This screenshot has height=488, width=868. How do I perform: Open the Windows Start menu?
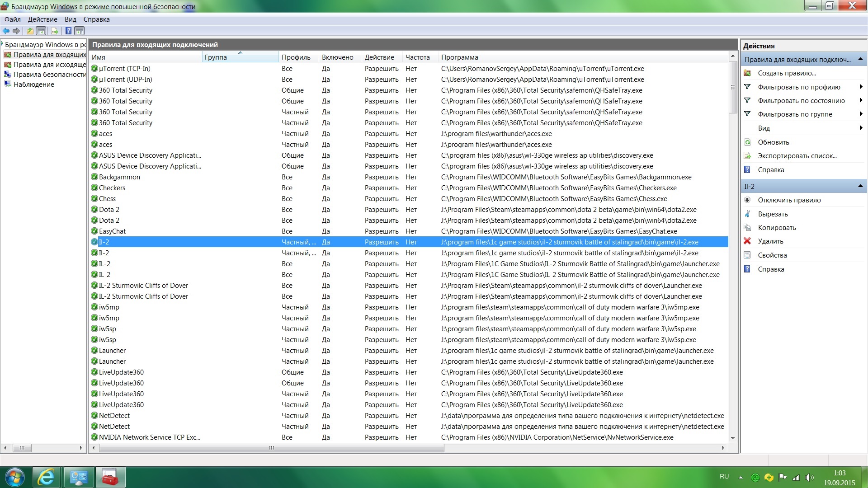tap(14, 477)
